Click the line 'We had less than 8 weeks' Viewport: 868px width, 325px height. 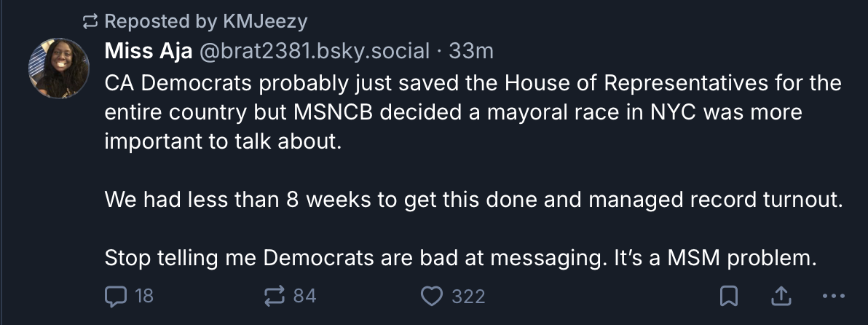coord(473,199)
